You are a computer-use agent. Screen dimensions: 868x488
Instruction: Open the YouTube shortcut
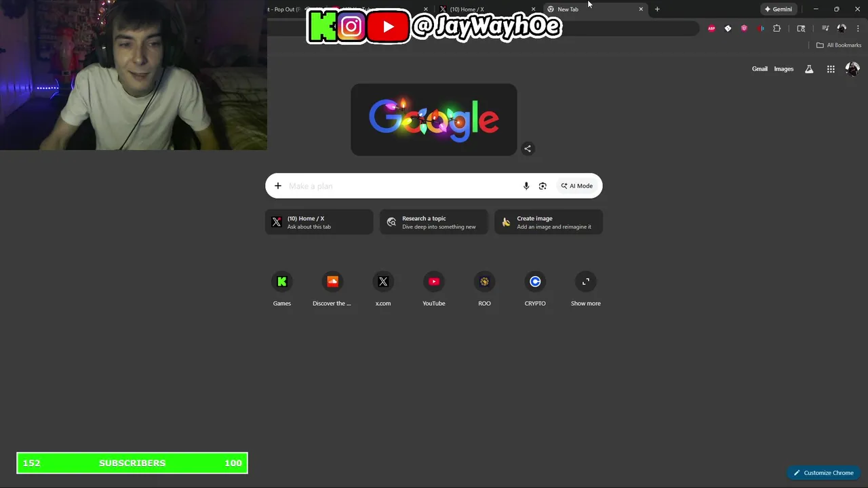click(434, 289)
